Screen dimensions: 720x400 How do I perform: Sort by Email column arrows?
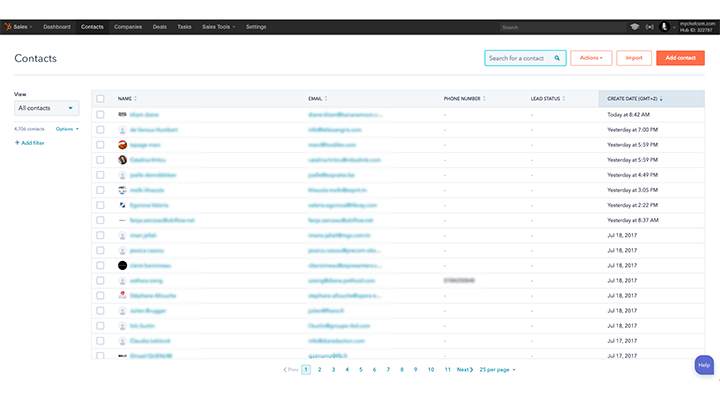(x=326, y=99)
